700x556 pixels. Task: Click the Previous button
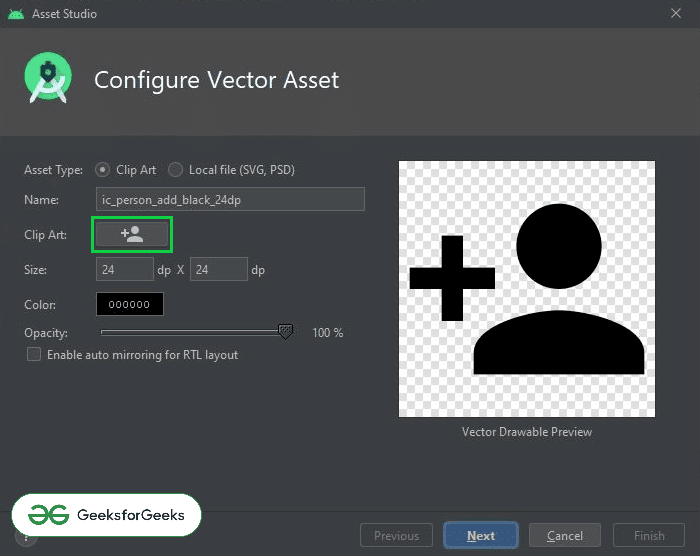pyautogui.click(x=396, y=535)
